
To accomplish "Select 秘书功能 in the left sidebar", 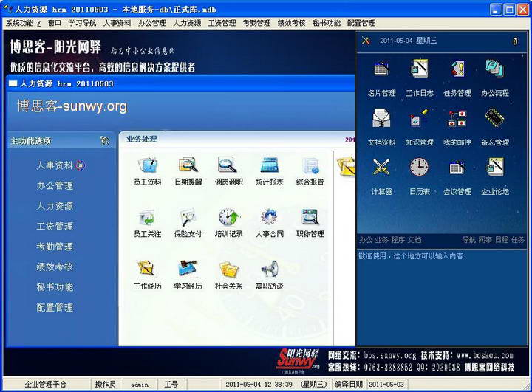I will tap(55, 288).
